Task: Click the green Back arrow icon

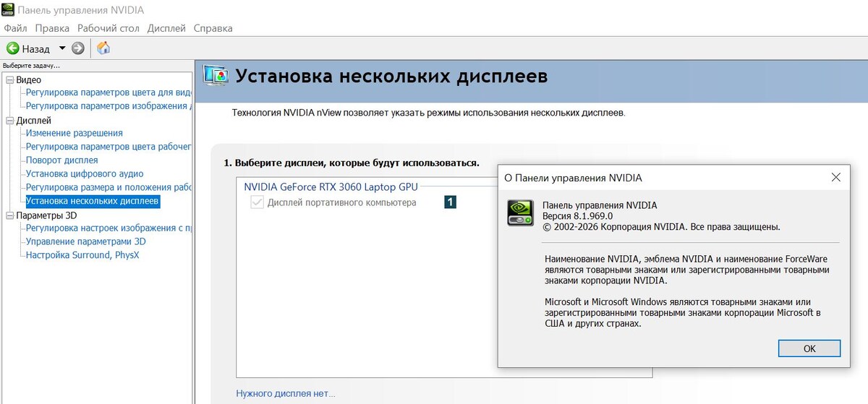Action: click(12, 48)
